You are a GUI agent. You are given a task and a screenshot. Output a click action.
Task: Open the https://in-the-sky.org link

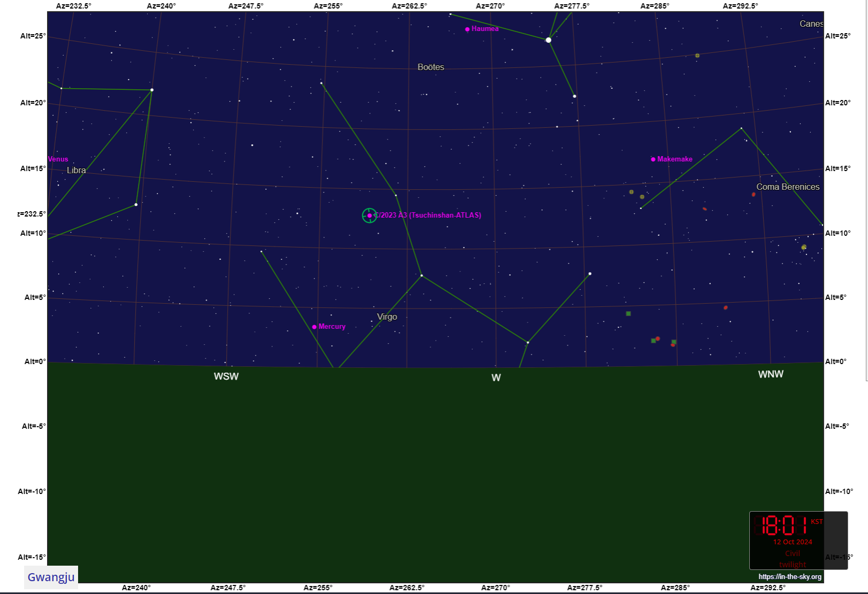pyautogui.click(x=790, y=576)
